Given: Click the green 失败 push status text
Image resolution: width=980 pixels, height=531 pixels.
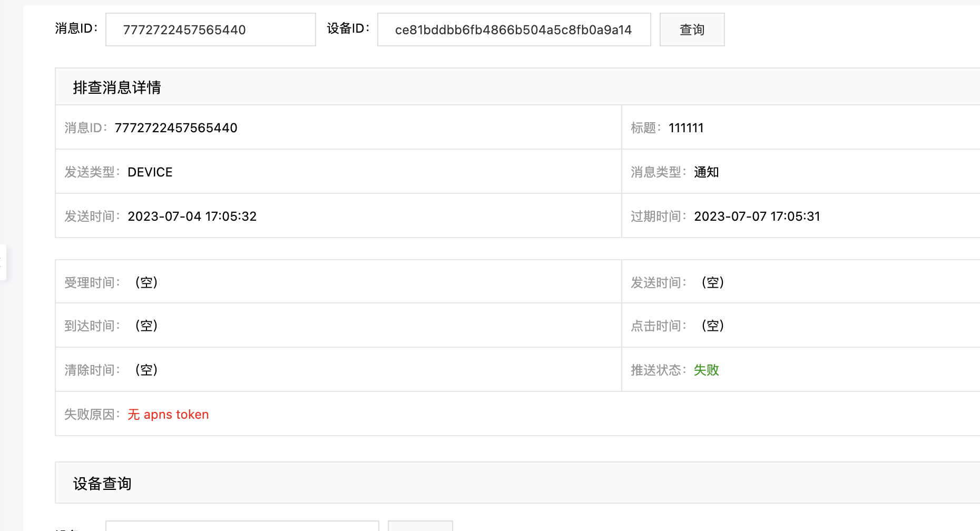Looking at the screenshot, I should 706,370.
